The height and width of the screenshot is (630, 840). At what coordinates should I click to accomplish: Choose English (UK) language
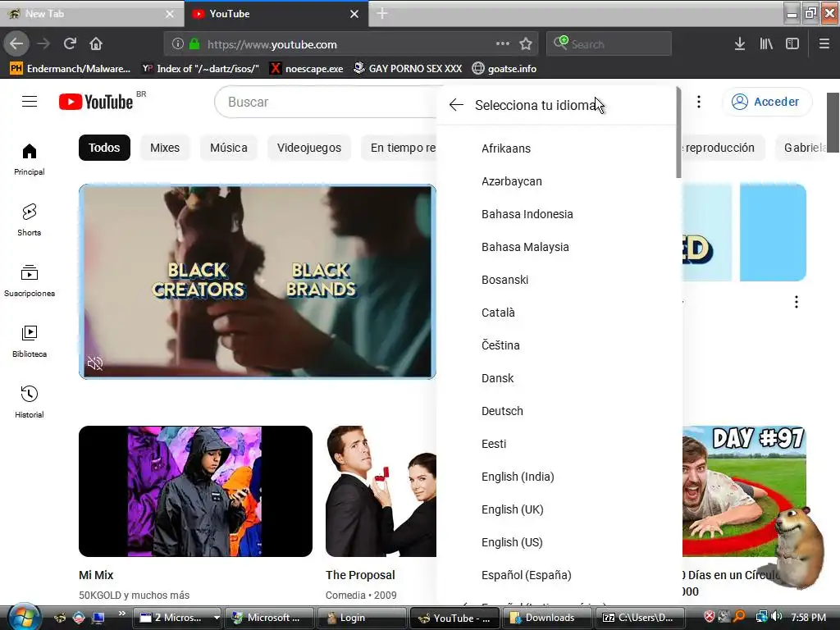click(x=557, y=509)
